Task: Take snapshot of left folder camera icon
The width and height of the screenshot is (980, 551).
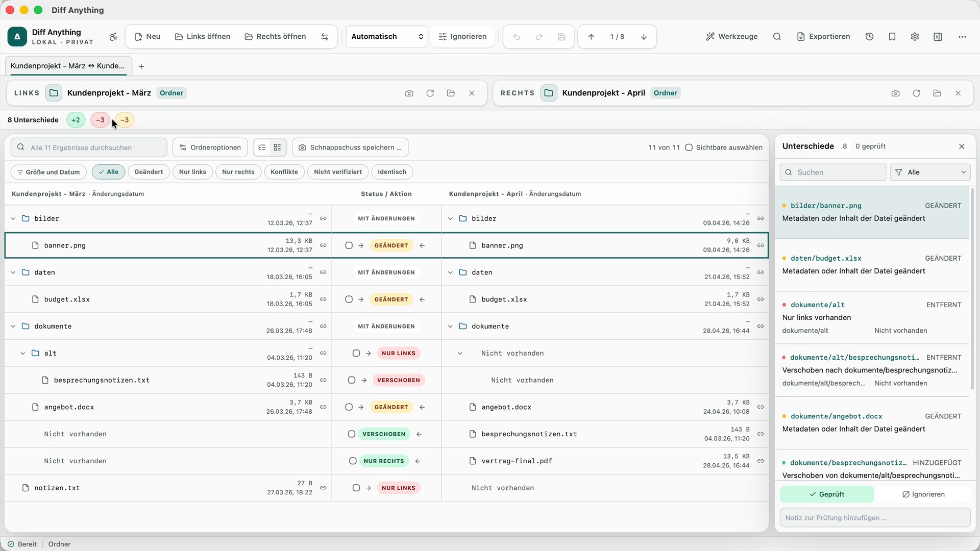Action: (409, 93)
